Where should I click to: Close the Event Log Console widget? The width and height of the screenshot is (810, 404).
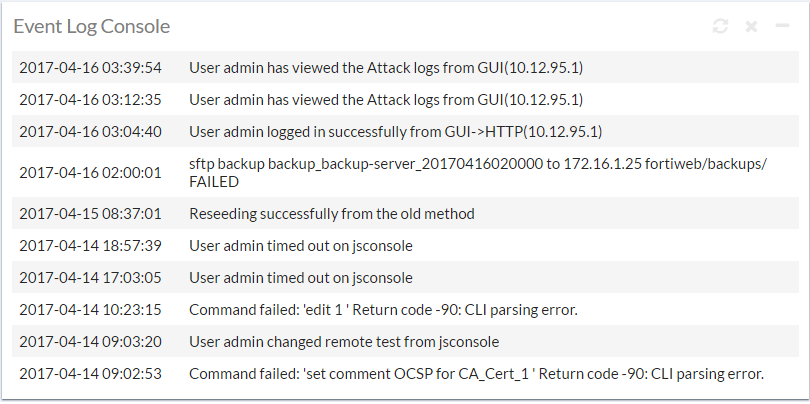pos(751,26)
